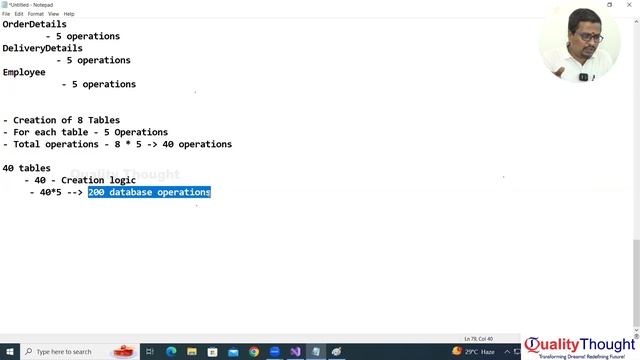Click the 'Total operations - 8 * 5' line
The image size is (640, 360).
click(117, 144)
